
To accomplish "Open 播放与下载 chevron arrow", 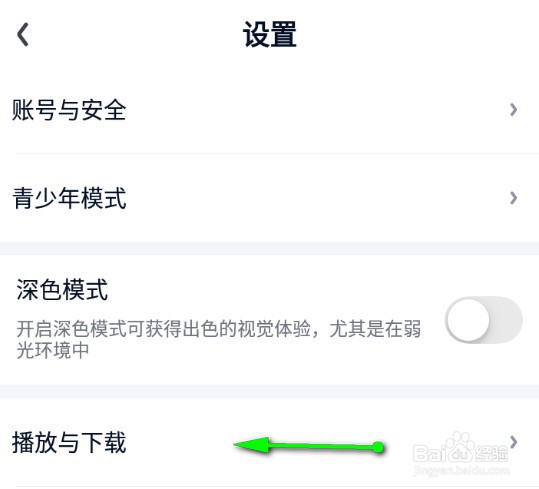I will point(513,442).
